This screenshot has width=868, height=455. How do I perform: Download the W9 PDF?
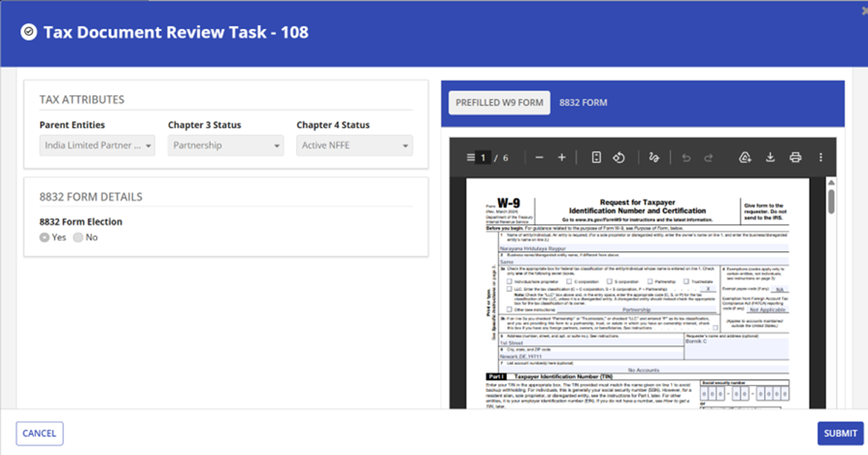(770, 157)
